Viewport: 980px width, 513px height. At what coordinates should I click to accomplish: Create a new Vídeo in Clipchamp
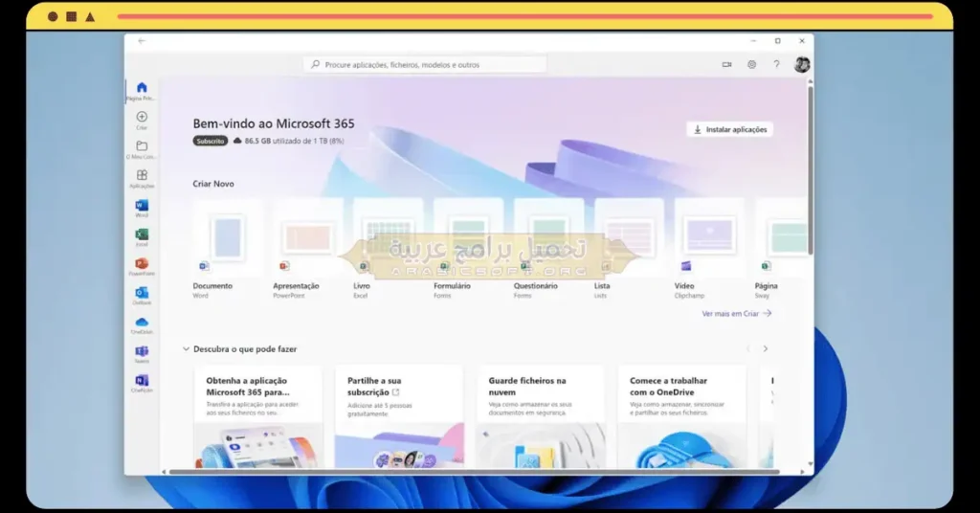709,249
